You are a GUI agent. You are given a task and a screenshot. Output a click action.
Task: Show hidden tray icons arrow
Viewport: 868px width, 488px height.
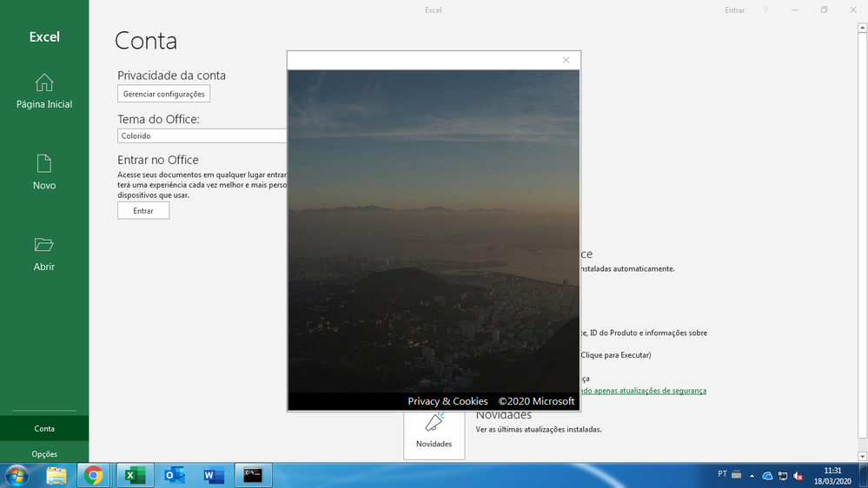click(752, 476)
